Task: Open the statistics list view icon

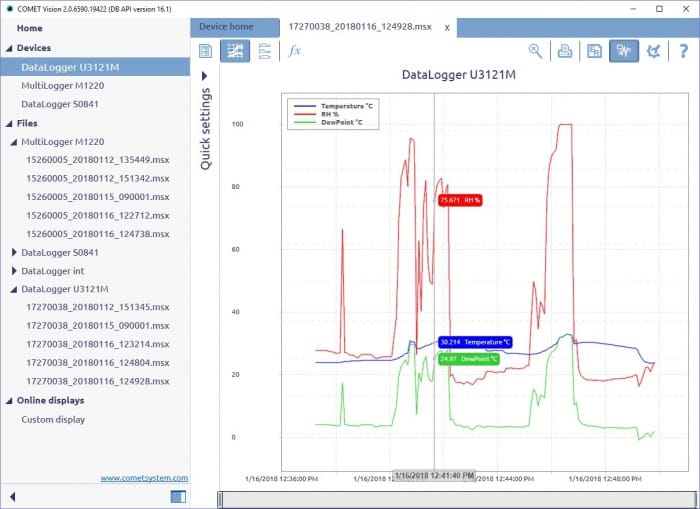Action: click(265, 51)
